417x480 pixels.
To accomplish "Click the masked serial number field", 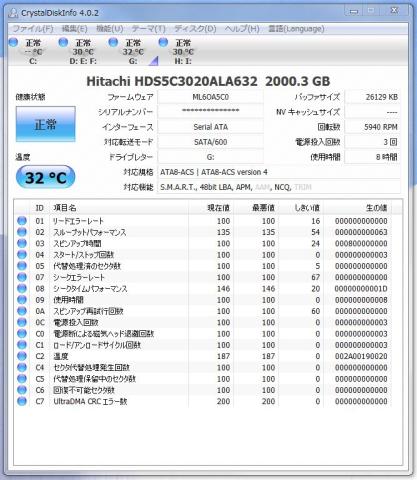I will point(210,112).
